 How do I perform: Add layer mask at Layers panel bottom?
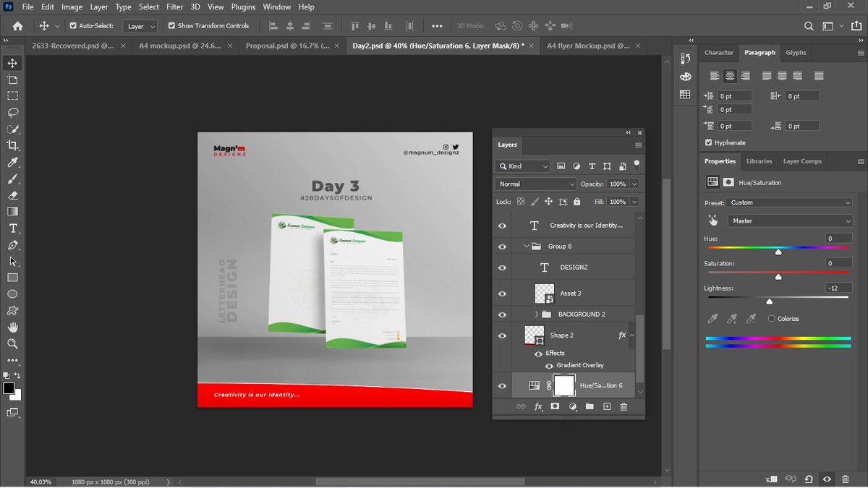(555, 407)
